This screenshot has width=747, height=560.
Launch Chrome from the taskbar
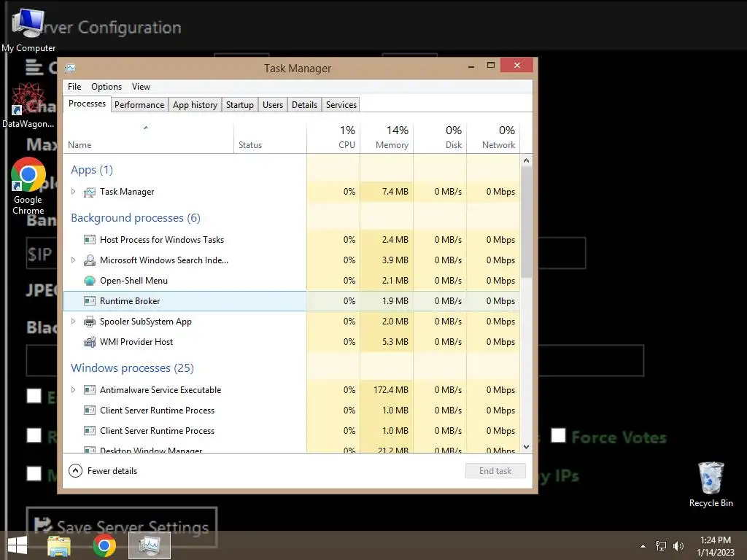point(104,545)
